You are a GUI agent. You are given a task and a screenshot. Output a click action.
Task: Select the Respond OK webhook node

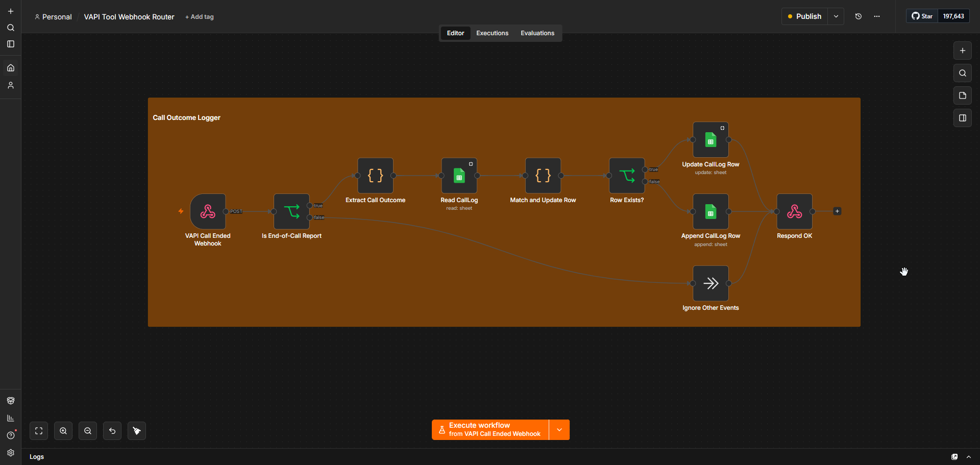794,211
